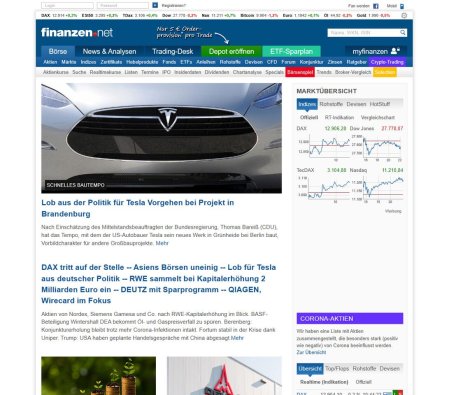Open headline Lob aus der Politik für Tesla
The height and width of the screenshot is (395, 449).
(137, 208)
